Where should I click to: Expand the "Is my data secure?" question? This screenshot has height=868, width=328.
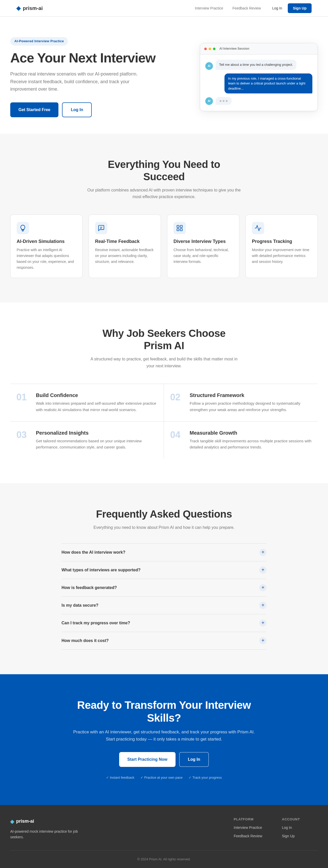164,605
